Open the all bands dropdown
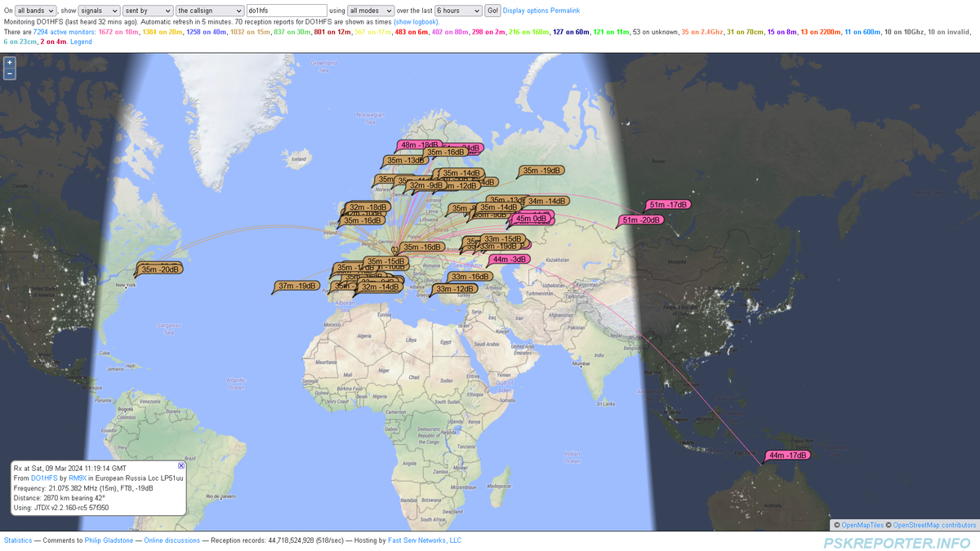Screen dimensions: 980x551 tap(36, 11)
